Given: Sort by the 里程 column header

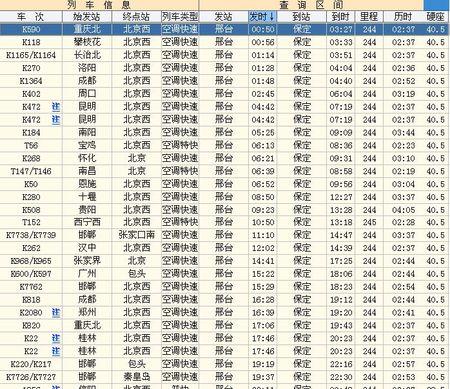Looking at the screenshot, I should pyautogui.click(x=369, y=16).
